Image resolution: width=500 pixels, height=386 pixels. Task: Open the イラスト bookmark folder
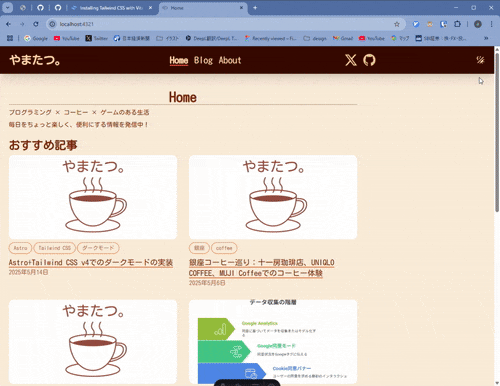click(x=168, y=38)
